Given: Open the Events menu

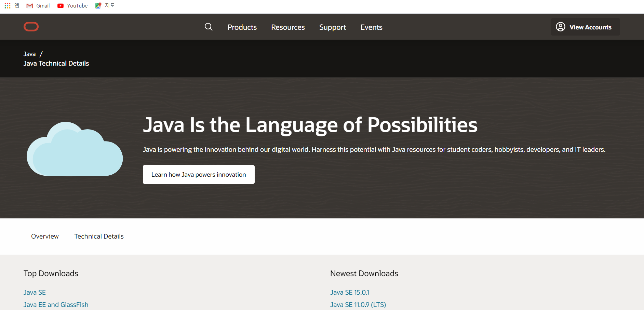Looking at the screenshot, I should [371, 27].
